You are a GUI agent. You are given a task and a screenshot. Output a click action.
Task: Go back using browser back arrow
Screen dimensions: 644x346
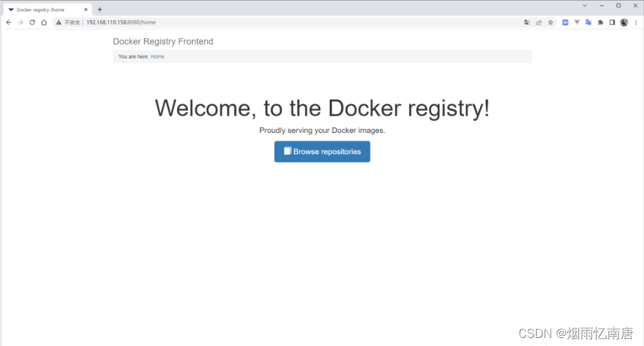[9, 22]
